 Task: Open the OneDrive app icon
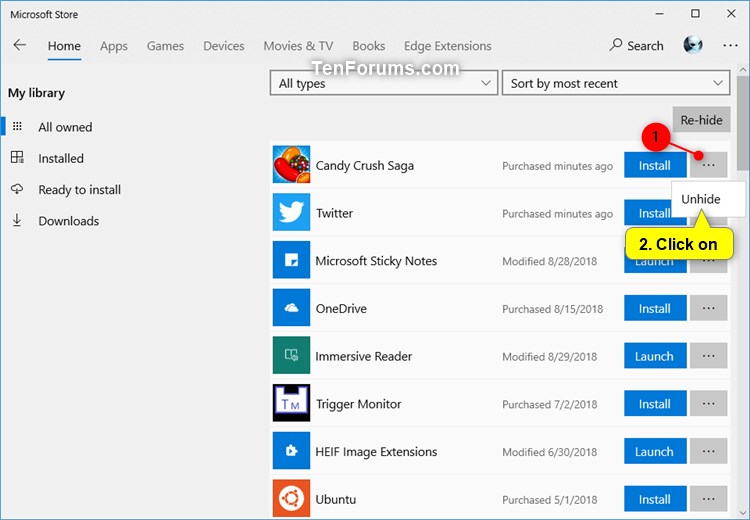click(x=291, y=308)
